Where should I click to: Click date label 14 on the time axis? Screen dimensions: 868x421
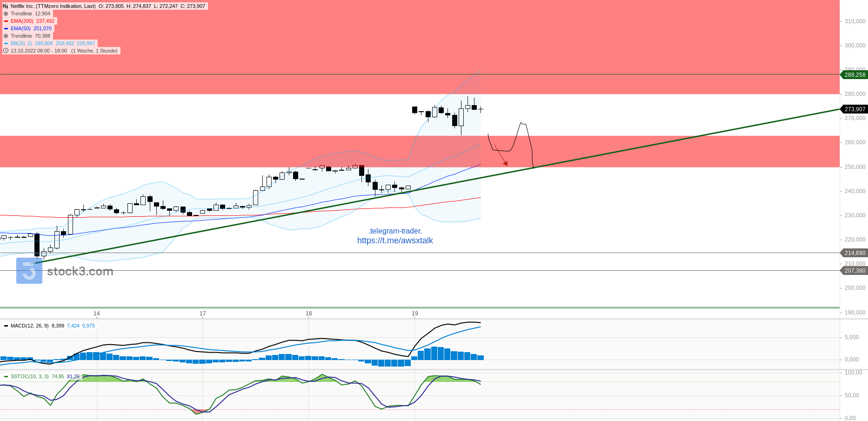click(x=97, y=314)
